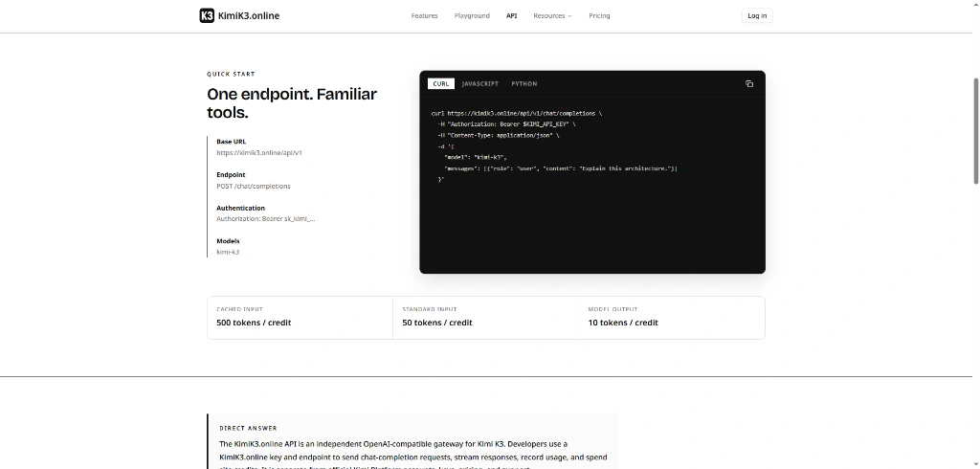Copy the code snippet with the copy icon
Screen dimensions: 980x469
click(x=749, y=84)
